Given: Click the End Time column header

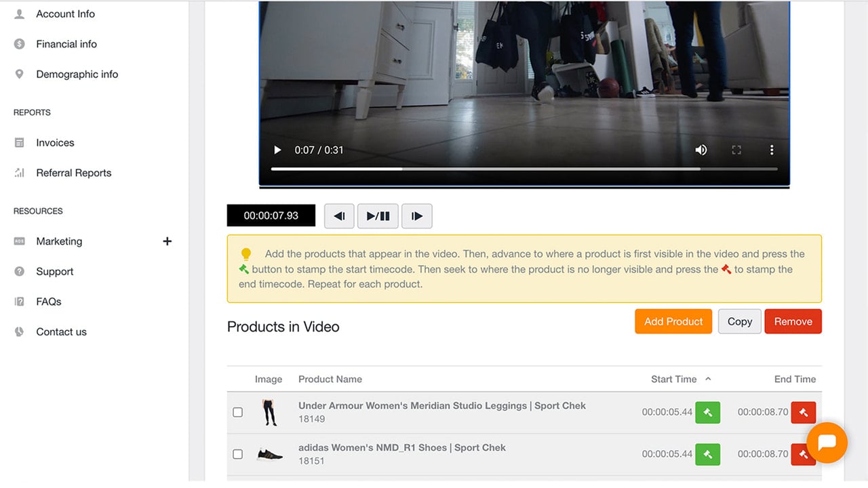Looking at the screenshot, I should click(795, 379).
